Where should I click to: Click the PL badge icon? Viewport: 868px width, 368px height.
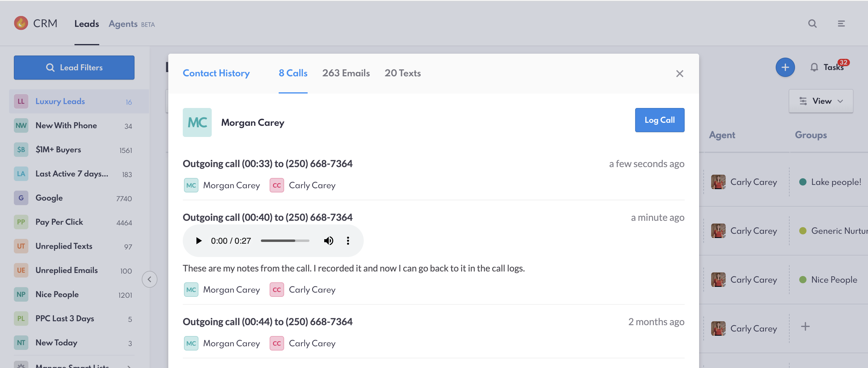click(x=21, y=319)
